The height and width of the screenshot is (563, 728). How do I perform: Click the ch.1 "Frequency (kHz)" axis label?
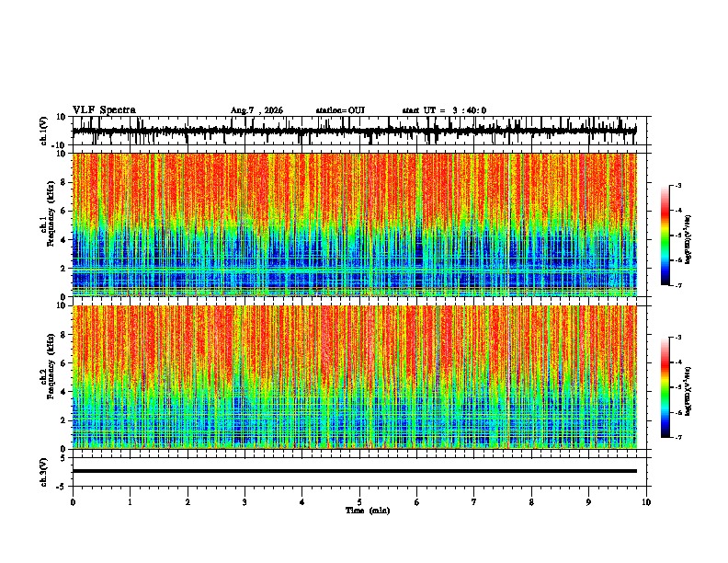pyautogui.click(x=51, y=214)
